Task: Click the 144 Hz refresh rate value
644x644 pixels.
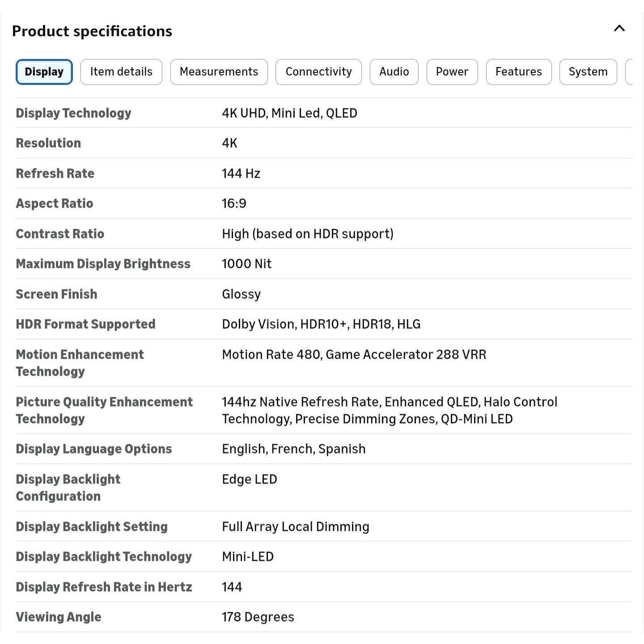Action: 241,174
